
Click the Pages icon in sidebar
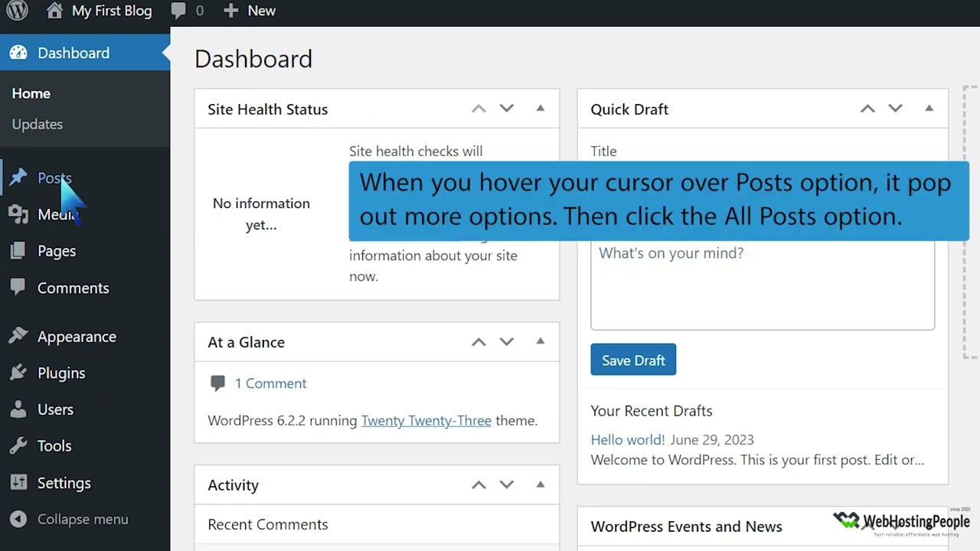click(x=18, y=251)
